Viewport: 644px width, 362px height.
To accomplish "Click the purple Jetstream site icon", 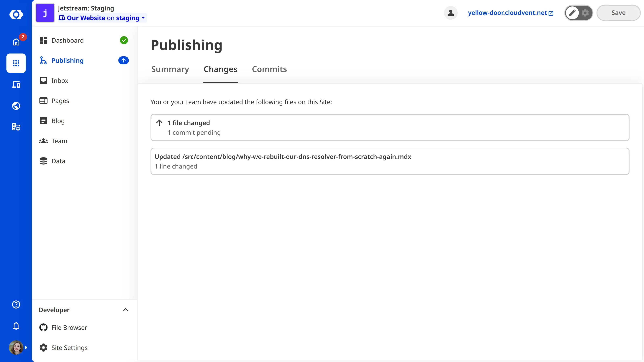I will click(x=45, y=13).
